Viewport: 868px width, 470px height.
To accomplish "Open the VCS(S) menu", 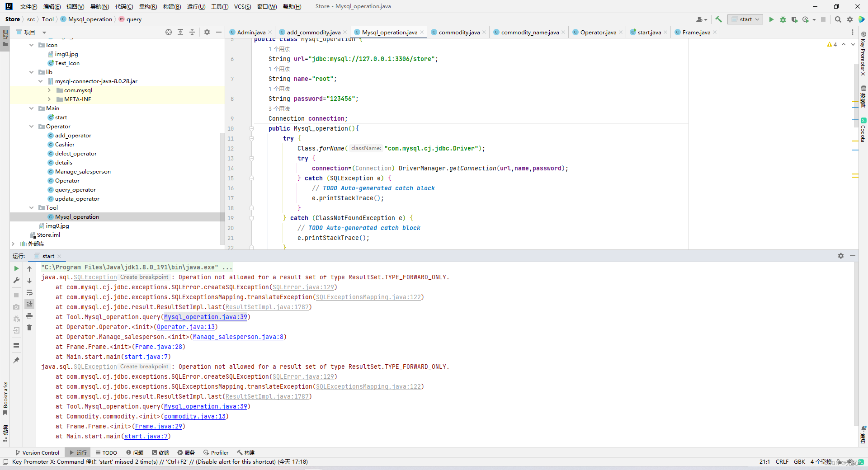I will point(242,6).
